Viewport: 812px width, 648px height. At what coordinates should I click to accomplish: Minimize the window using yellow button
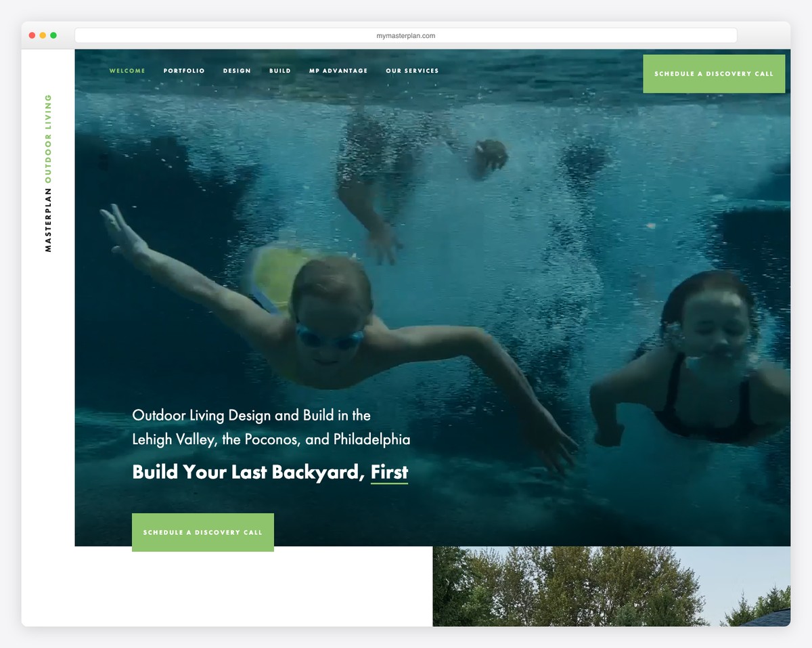click(43, 35)
